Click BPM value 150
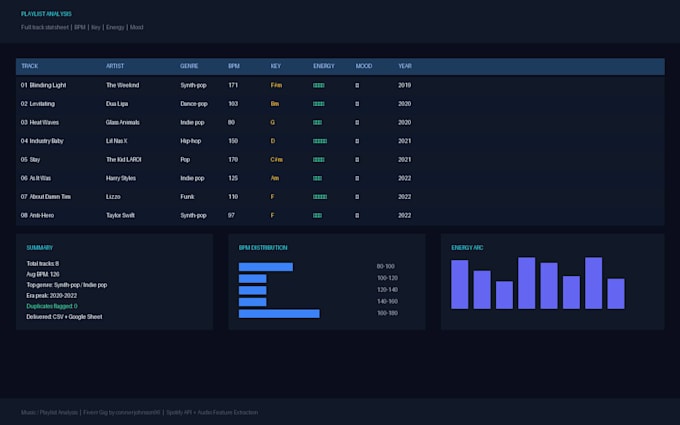 click(x=233, y=141)
